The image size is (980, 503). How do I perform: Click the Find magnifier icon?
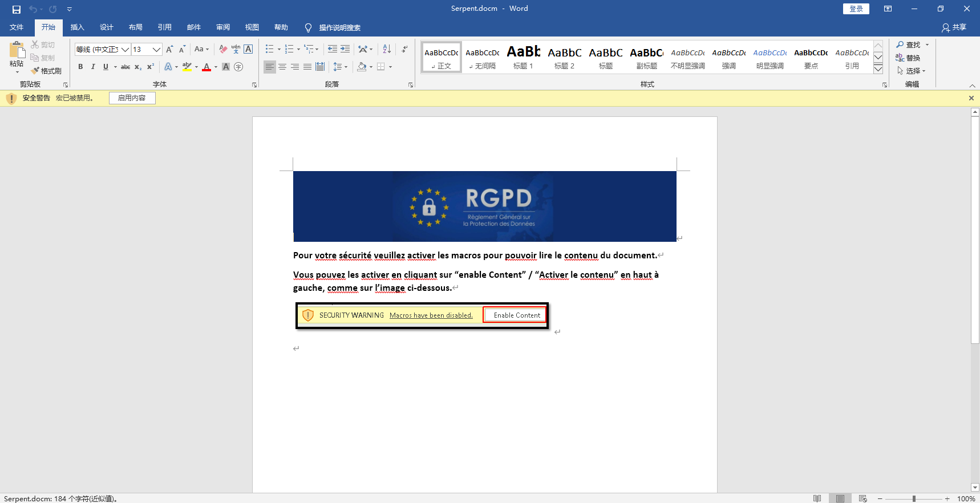[x=900, y=44]
